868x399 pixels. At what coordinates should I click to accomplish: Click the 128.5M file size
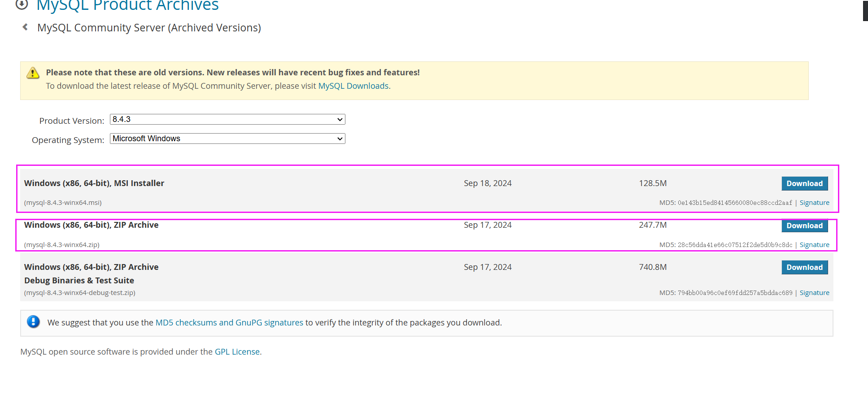pos(653,183)
